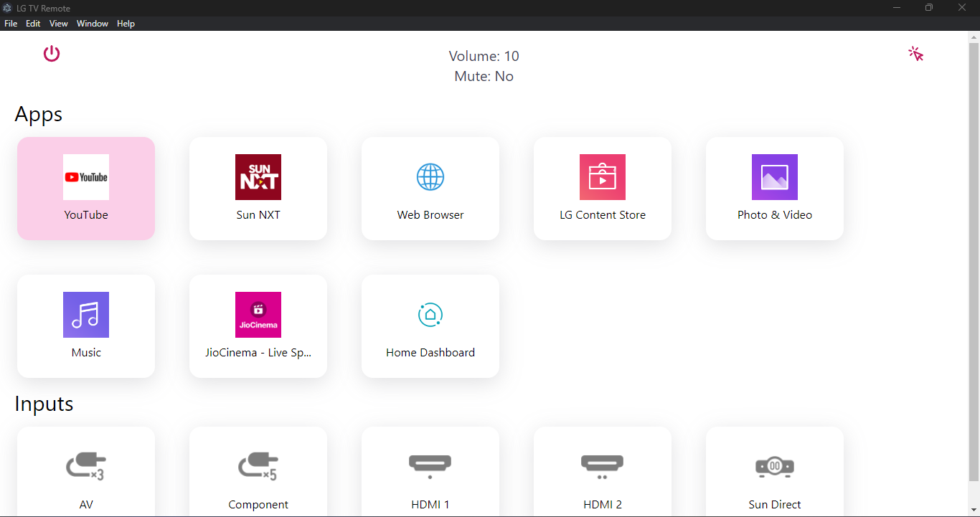This screenshot has width=980, height=517.
Task: Click the Inputs section heading
Action: [x=44, y=404]
